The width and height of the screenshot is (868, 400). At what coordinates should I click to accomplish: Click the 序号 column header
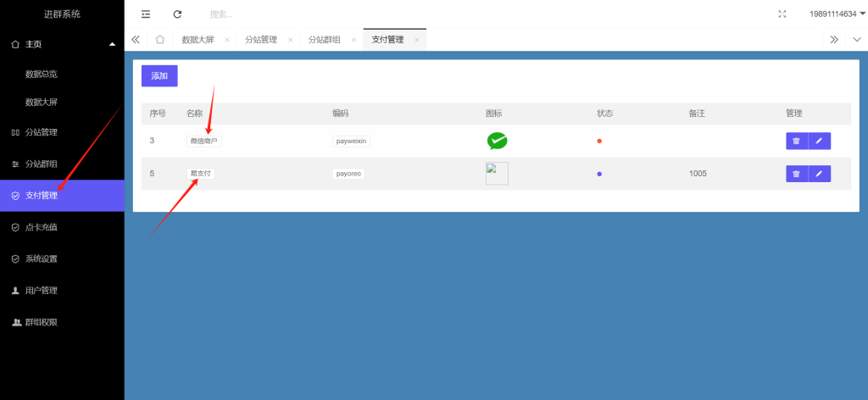(x=158, y=114)
